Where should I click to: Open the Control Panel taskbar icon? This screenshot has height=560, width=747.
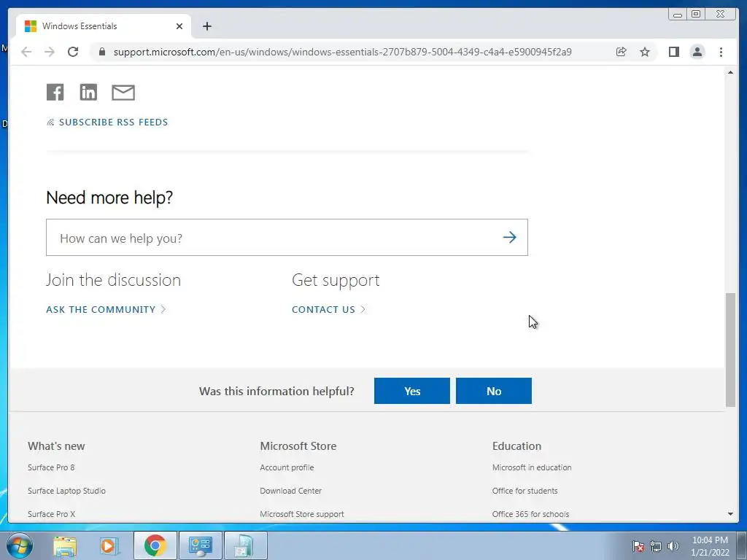pyautogui.click(x=200, y=545)
